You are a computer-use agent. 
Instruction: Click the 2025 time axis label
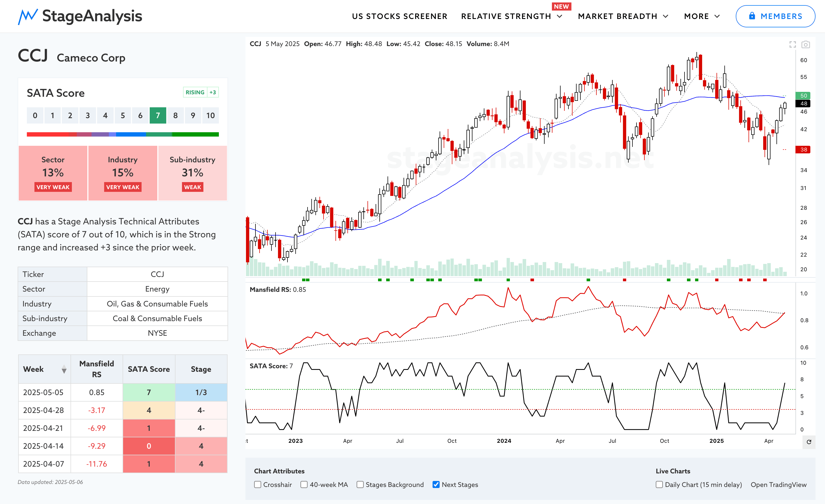tap(717, 441)
